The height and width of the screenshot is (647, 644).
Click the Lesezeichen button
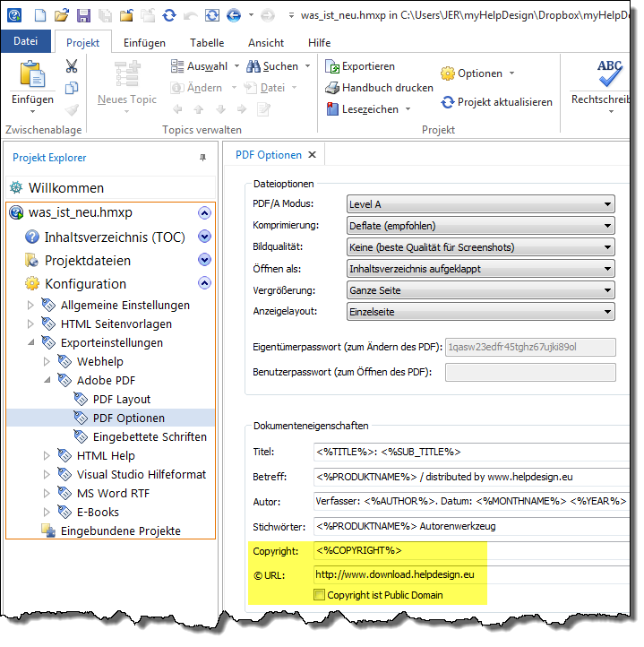(368, 109)
